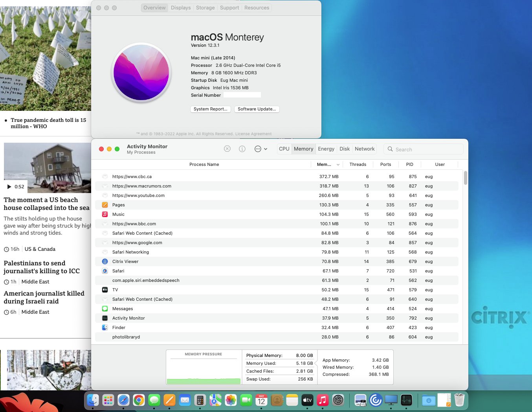Viewport: 532px width, 412px height.
Task: Open Finder from the Dock
Action: (93, 400)
